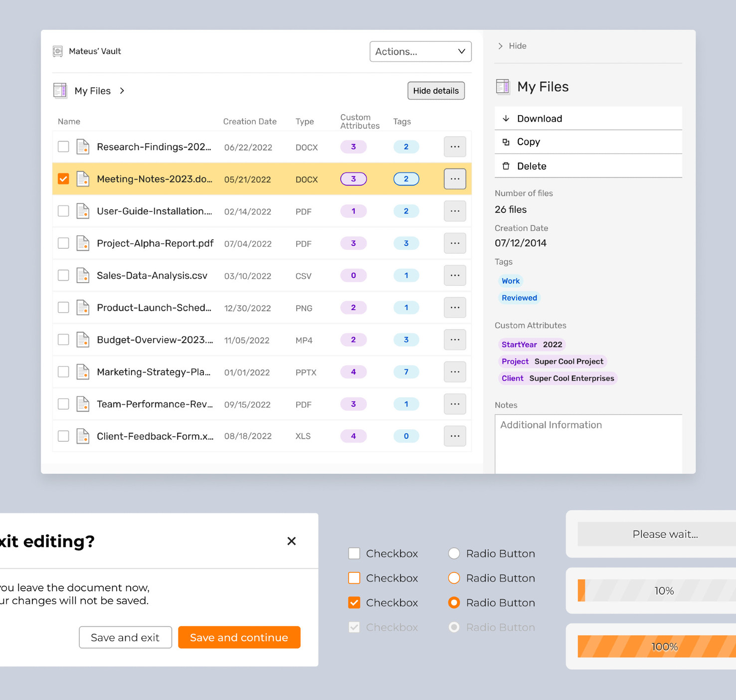The image size is (736, 700).
Task: Select the Project-Alpha-Report.pdf checkbox
Action: point(63,243)
